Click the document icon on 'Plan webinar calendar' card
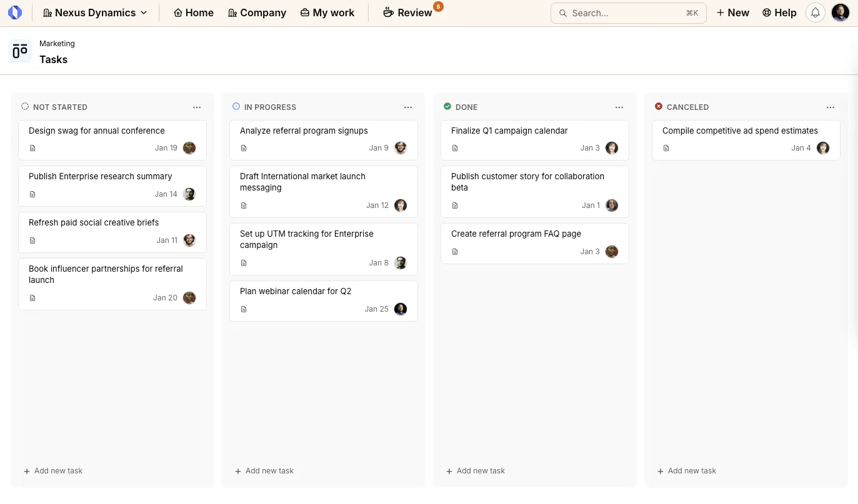This screenshot has width=858, height=504. tap(244, 309)
